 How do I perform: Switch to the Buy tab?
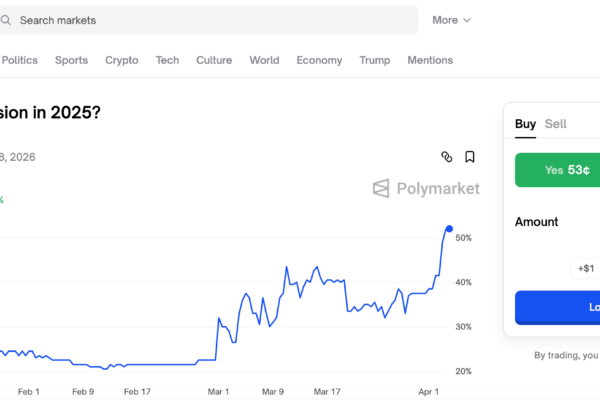(x=525, y=124)
